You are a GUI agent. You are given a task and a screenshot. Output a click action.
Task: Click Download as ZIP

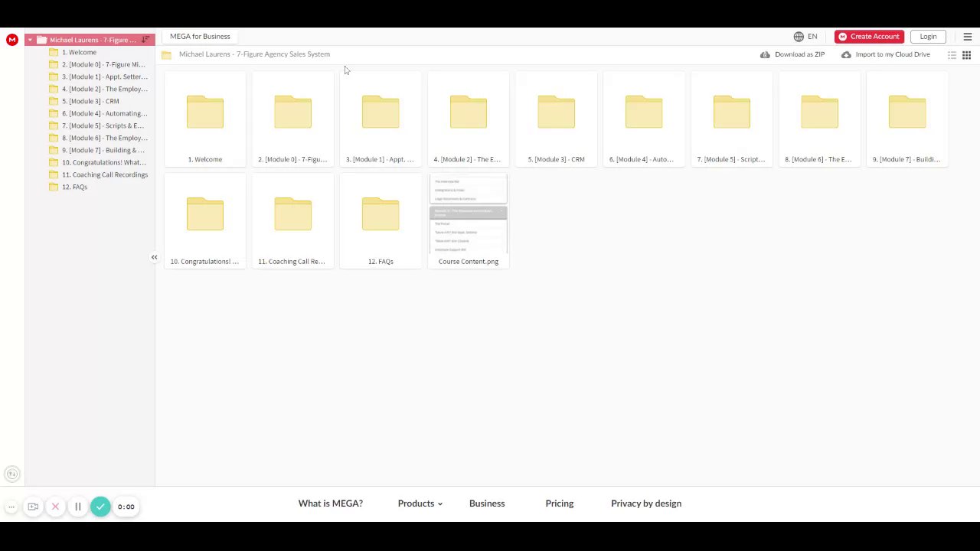coord(792,54)
